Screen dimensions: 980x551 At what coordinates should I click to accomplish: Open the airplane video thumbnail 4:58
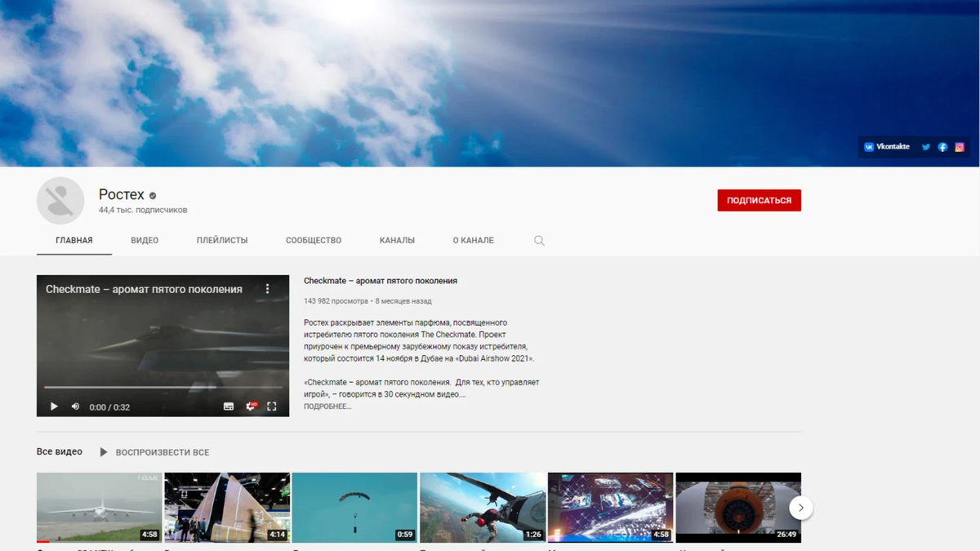click(99, 508)
